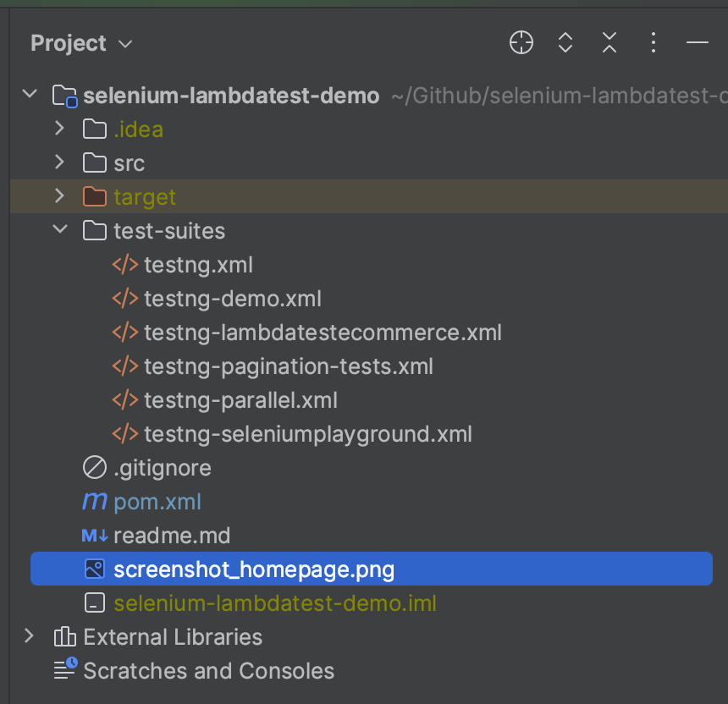Collapse the selenium-lambdatest-demo project root
The width and height of the screenshot is (728, 704).
click(29, 95)
